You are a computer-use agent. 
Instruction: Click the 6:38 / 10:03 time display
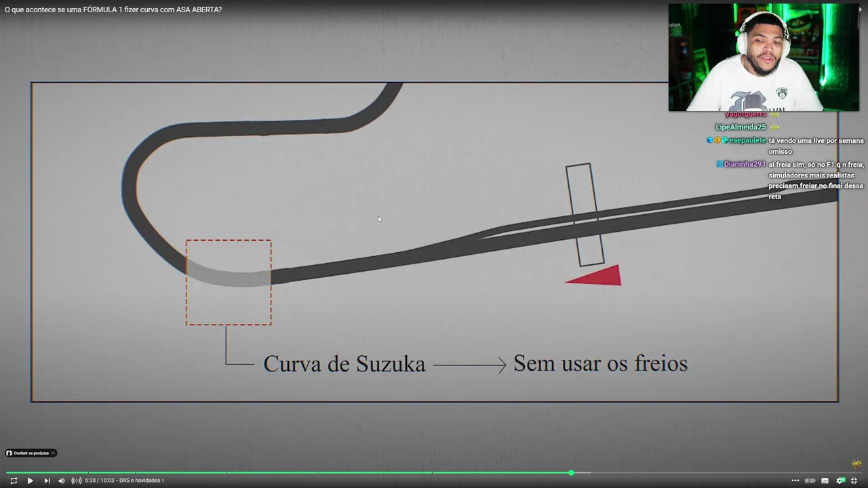(x=100, y=481)
